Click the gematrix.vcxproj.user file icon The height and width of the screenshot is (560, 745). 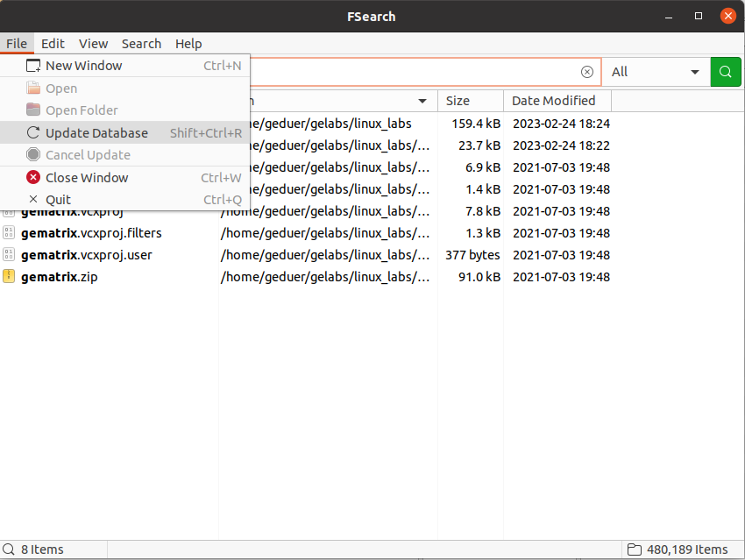[x=9, y=255]
